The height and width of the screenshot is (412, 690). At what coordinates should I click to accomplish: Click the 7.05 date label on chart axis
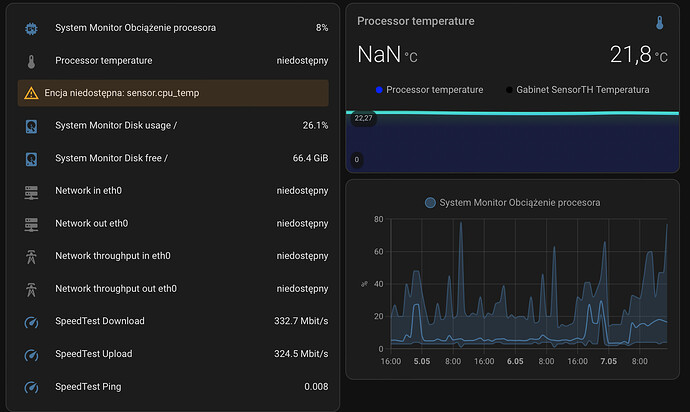pyautogui.click(x=609, y=361)
